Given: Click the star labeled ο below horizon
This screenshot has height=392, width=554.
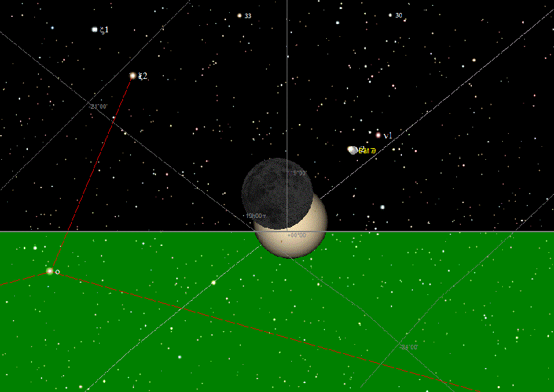Looking at the screenshot, I should click(50, 271).
